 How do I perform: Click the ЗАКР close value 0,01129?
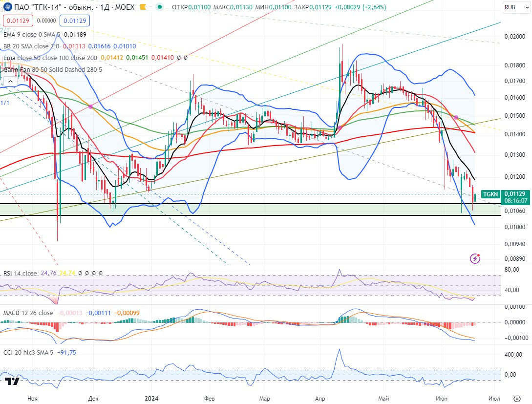(320, 7)
